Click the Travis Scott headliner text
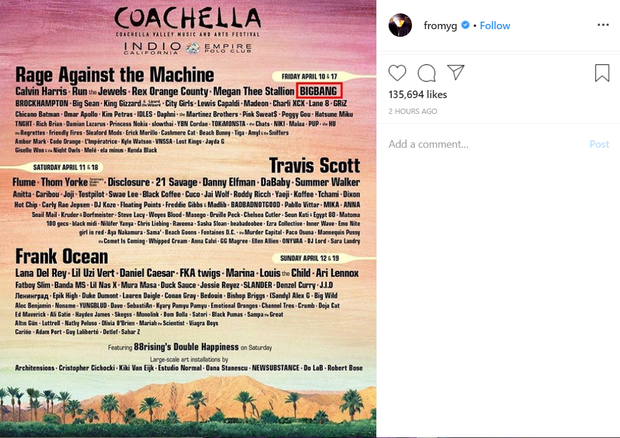This screenshot has height=438, width=620. (314, 165)
